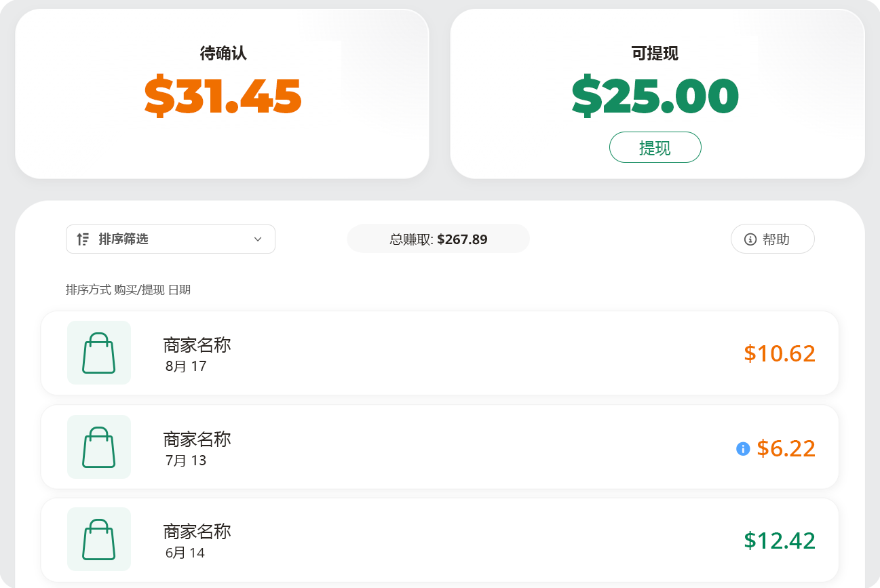Open the 7月 13 transaction row

click(440, 447)
